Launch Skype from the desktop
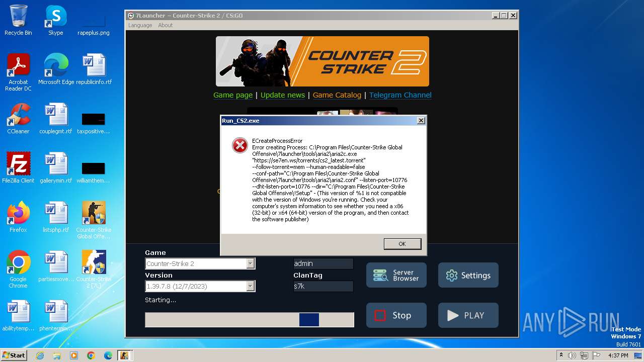The height and width of the screenshot is (362, 644). coord(56,20)
